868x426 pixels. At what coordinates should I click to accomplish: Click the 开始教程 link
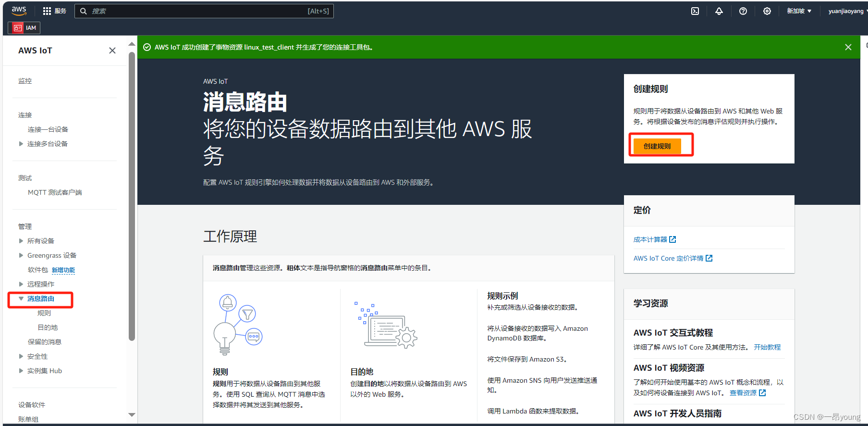pyautogui.click(x=767, y=347)
